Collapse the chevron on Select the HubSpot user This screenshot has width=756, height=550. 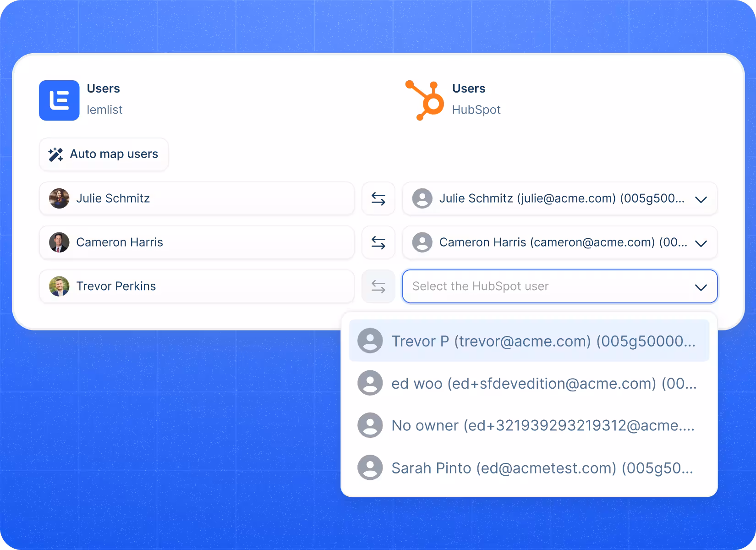point(701,287)
